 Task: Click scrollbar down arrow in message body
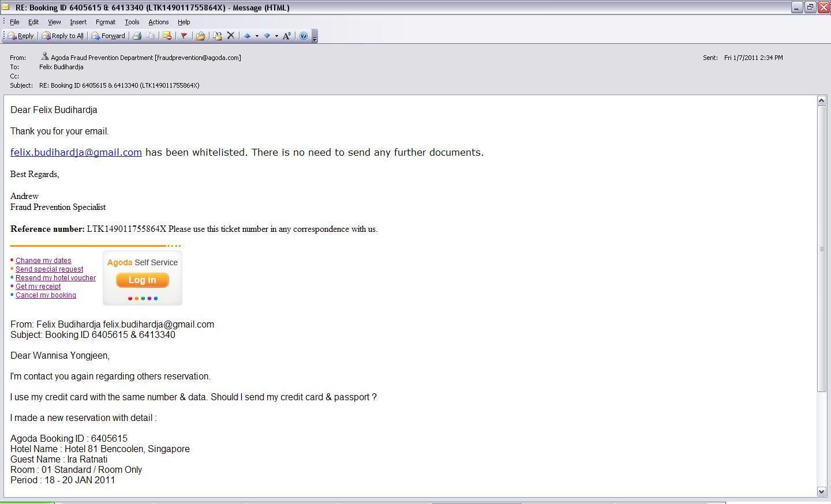(822, 491)
